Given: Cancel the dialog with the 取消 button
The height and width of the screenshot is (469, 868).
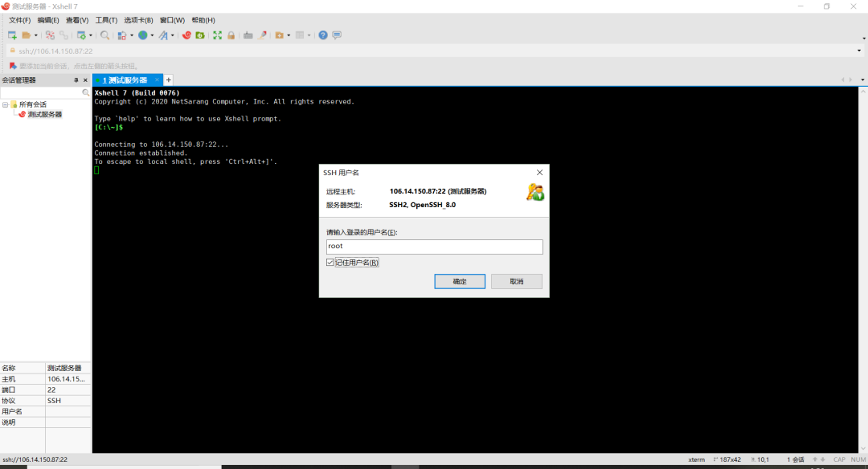Looking at the screenshot, I should click(x=517, y=282).
